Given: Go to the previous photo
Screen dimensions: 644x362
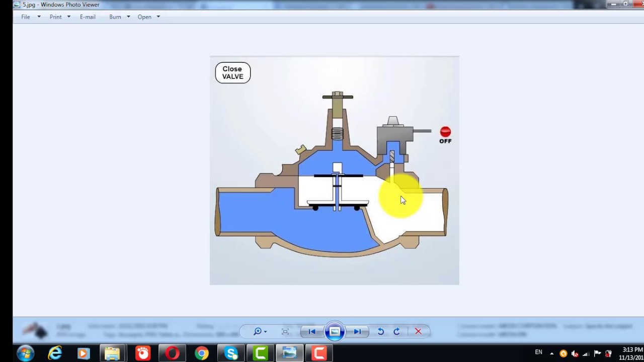Looking at the screenshot, I should (x=312, y=331).
